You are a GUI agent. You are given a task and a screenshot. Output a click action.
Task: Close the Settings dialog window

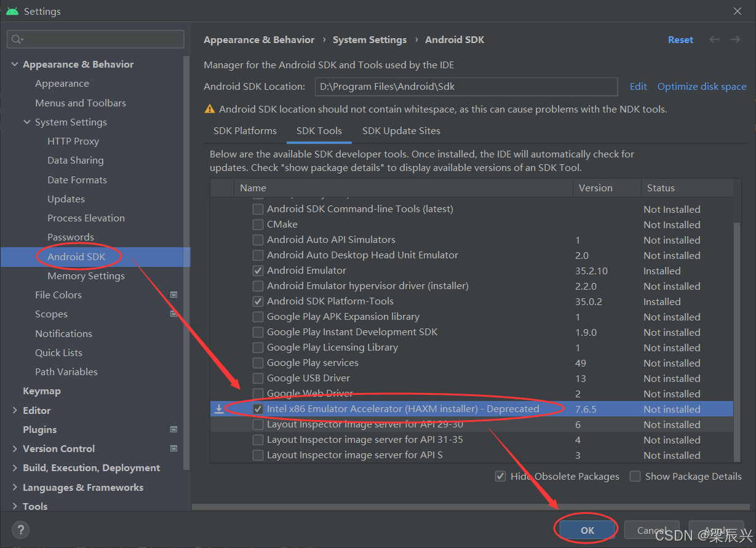tap(738, 11)
